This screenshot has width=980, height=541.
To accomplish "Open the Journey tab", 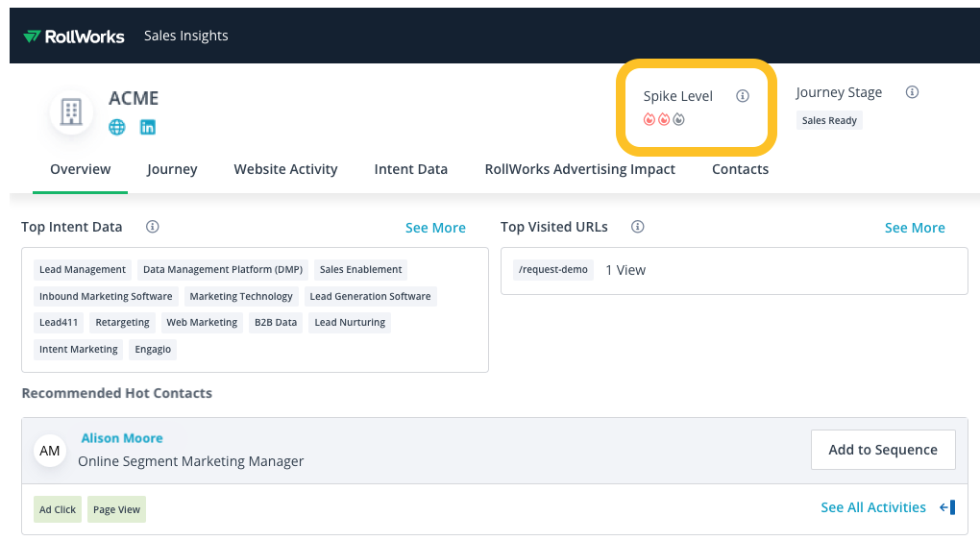I will [172, 169].
